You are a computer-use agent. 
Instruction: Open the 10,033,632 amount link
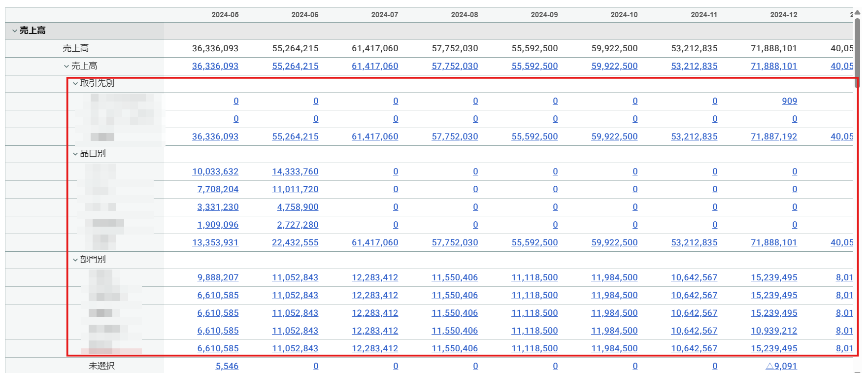(215, 171)
